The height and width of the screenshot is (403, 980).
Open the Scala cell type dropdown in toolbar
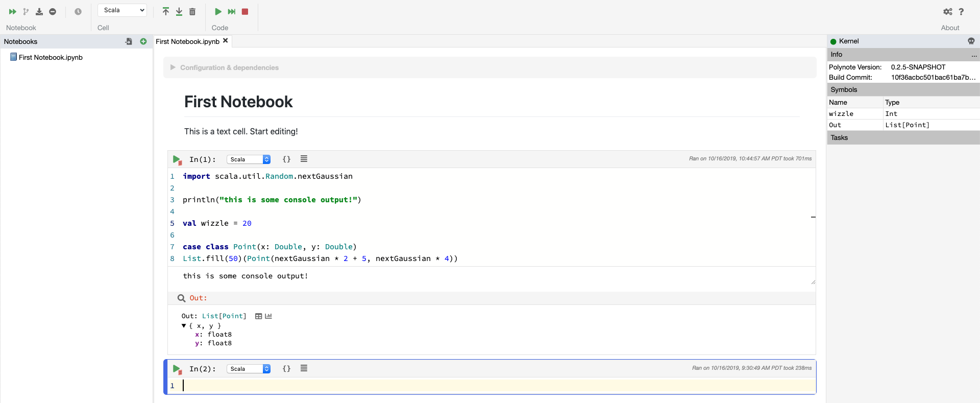[122, 10]
